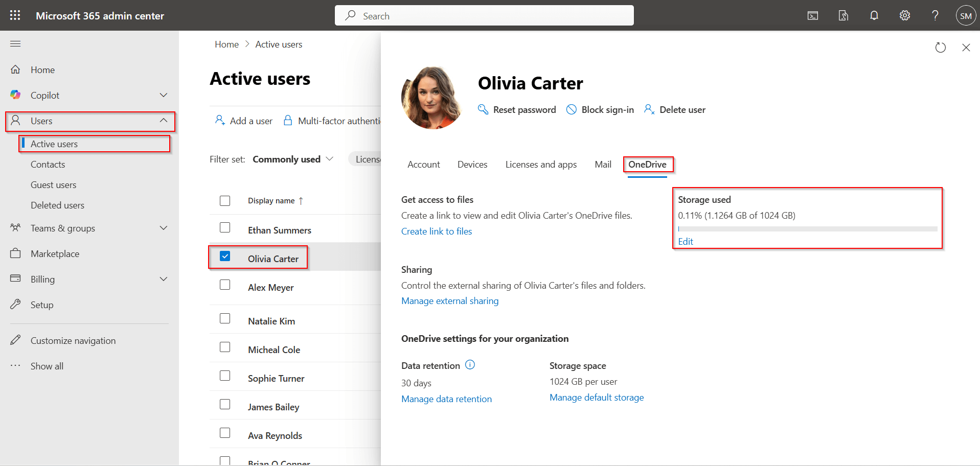The height and width of the screenshot is (466, 980).
Task: Open the notifications bell
Action: coord(874,15)
